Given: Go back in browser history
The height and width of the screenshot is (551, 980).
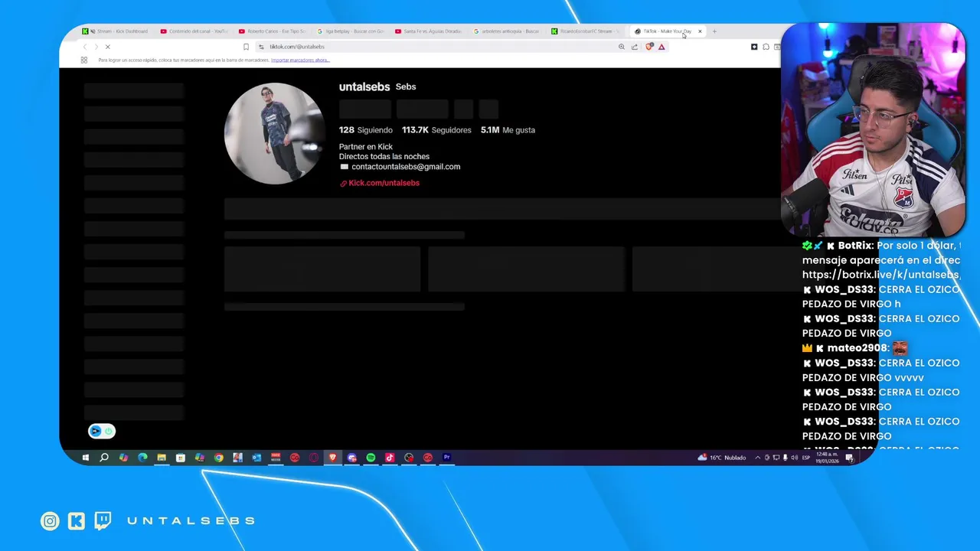Looking at the screenshot, I should (84, 47).
